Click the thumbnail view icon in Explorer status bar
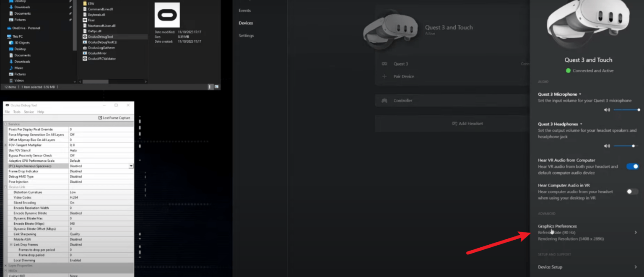The width and height of the screenshot is (644, 277). [x=216, y=87]
